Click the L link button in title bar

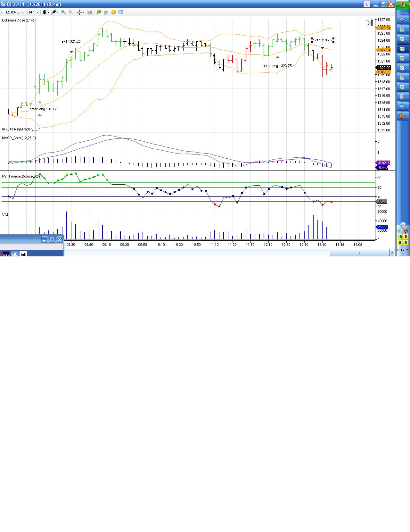(367, 4)
